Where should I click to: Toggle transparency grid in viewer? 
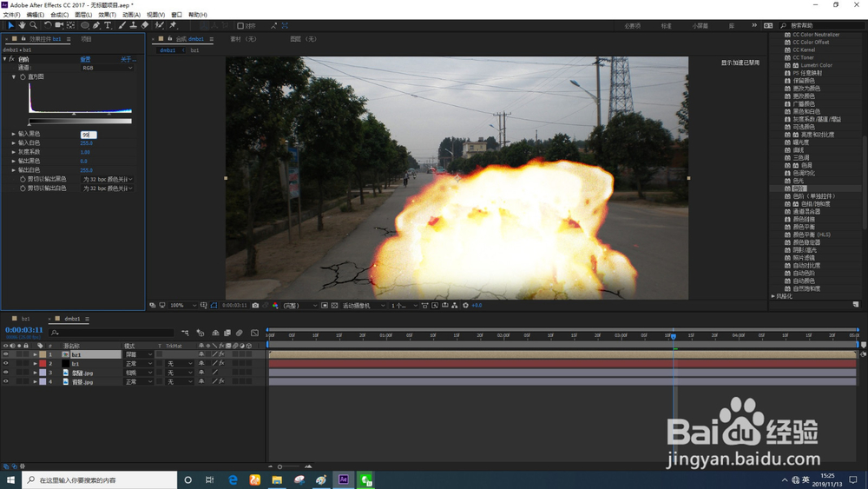click(334, 306)
